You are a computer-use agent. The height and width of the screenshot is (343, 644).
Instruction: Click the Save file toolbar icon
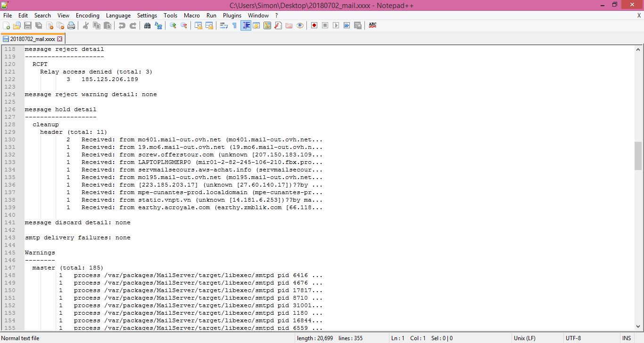click(28, 25)
